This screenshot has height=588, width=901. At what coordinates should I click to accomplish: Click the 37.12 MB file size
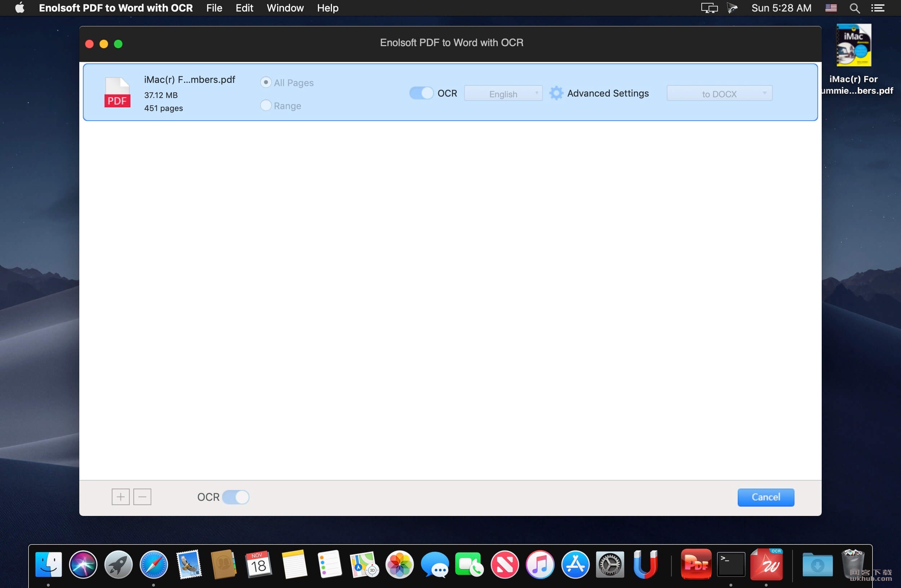tap(161, 95)
